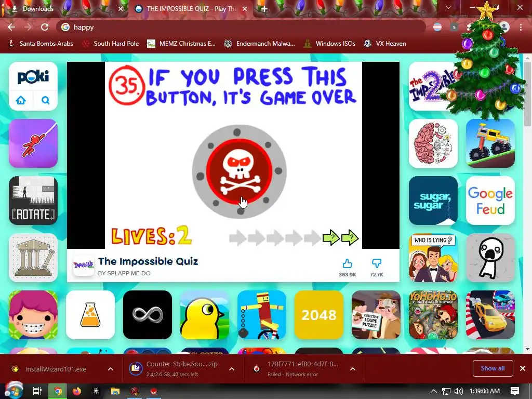The height and width of the screenshot is (399, 532).
Task: Open Windows ISOs bookmark
Action: pos(329,44)
